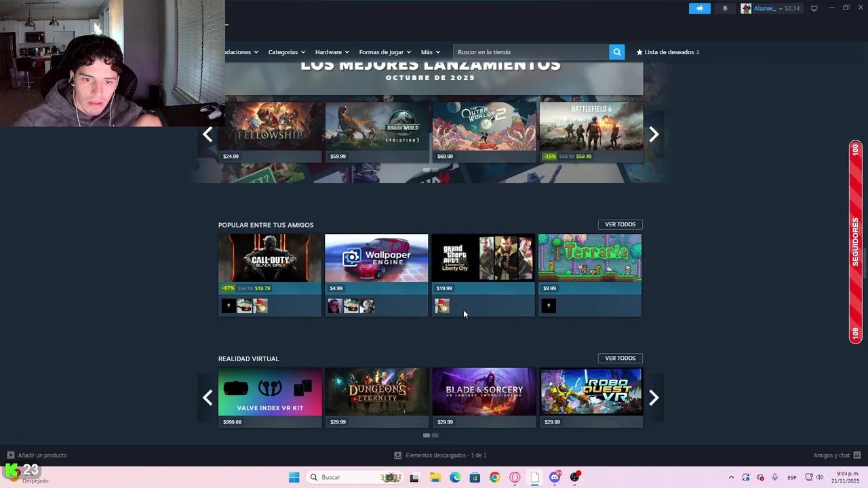Expand the partially hidden recommendations menu
This screenshot has width=868, height=488.
(242, 52)
